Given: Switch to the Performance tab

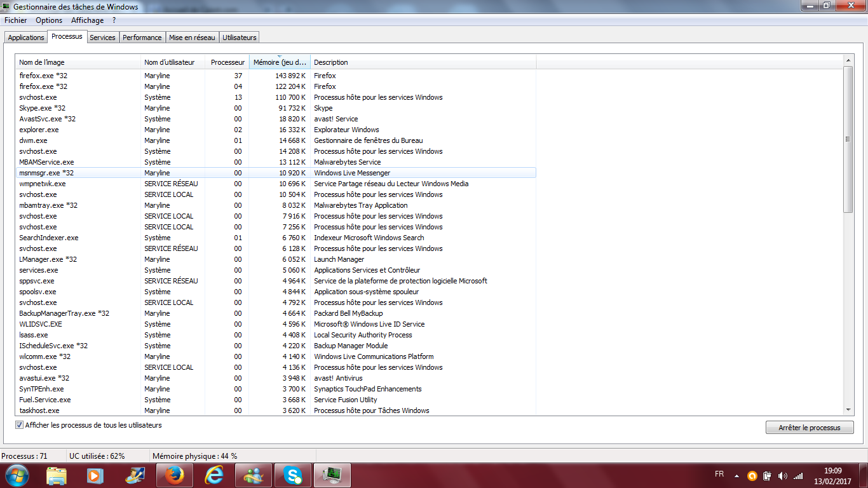Looking at the screenshot, I should point(142,37).
